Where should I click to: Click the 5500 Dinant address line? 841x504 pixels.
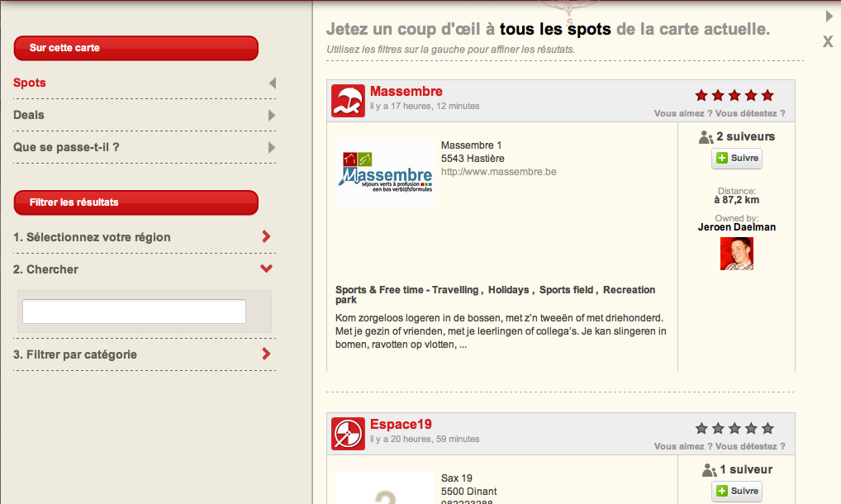pos(468,491)
